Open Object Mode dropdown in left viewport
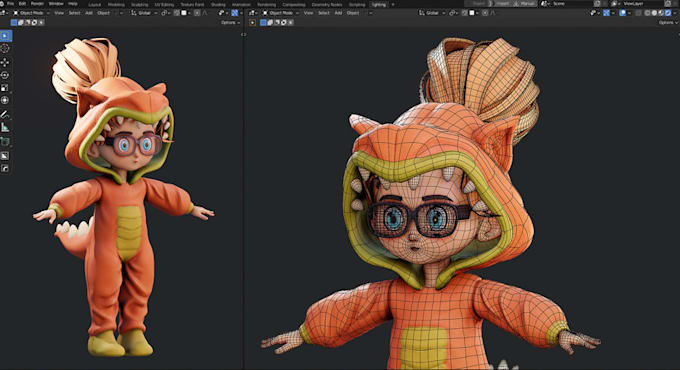The width and height of the screenshot is (680, 370). click(x=31, y=13)
